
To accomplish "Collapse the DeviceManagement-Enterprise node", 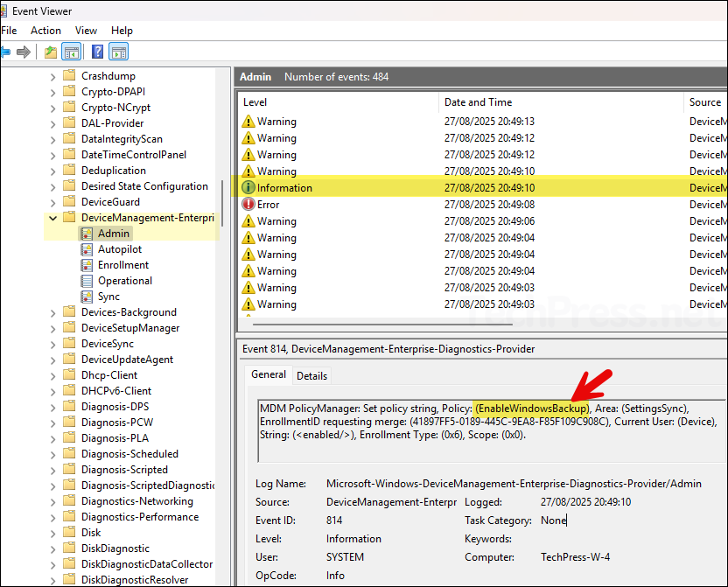I will tap(52, 218).
